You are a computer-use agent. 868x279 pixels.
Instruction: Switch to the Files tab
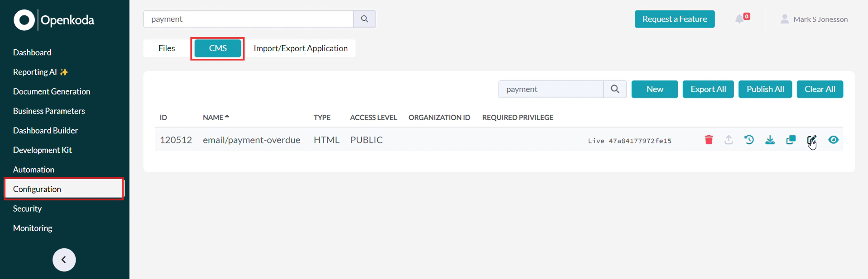[167, 48]
